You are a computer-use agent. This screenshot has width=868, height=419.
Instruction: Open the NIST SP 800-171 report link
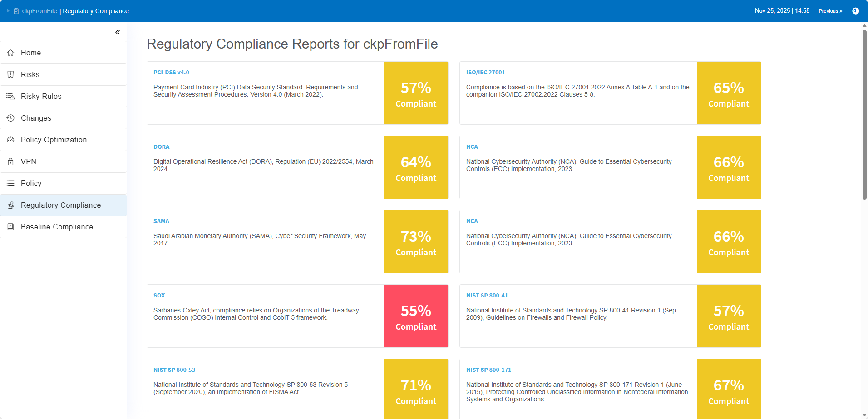click(488, 370)
